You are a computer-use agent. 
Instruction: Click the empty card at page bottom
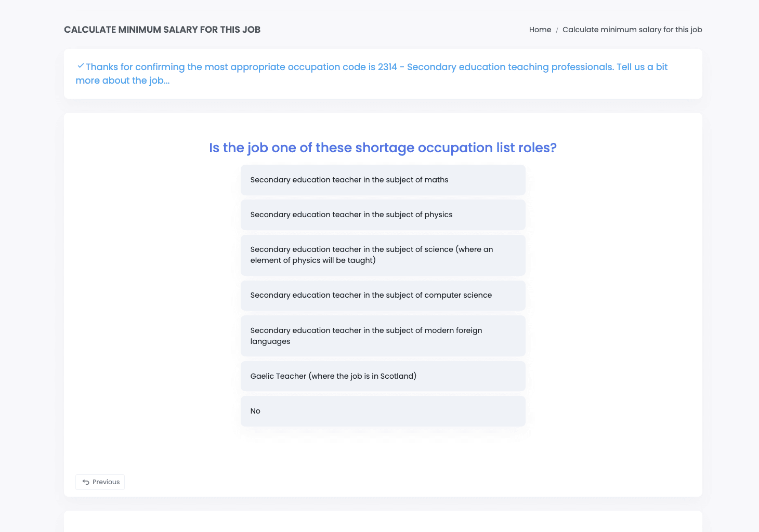tap(383, 522)
